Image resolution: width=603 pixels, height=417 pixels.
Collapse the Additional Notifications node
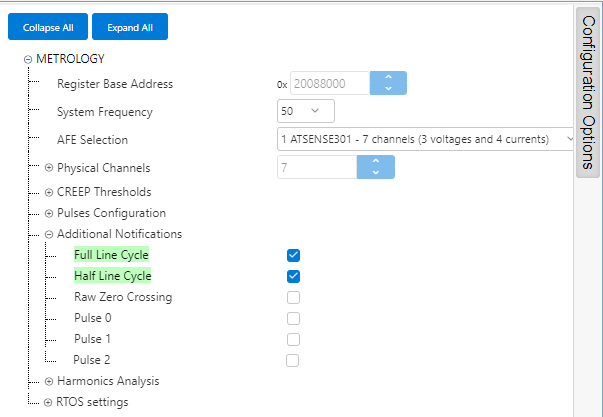point(48,234)
